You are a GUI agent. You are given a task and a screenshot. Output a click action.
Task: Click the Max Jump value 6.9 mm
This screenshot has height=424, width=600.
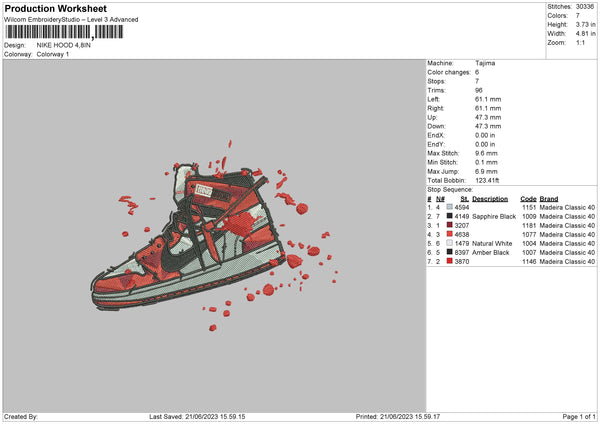click(486, 171)
